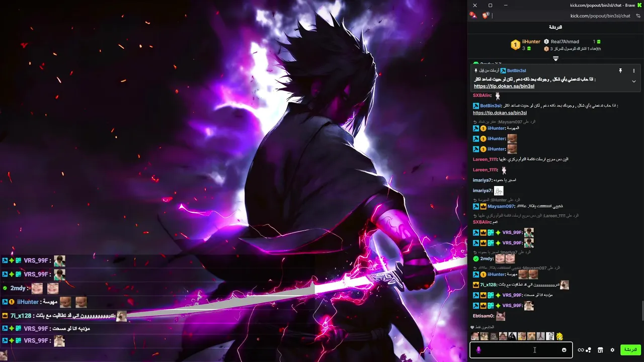Click the silver rank 2 badge by Real7Ahmad
The image size is (644, 362).
tap(546, 42)
